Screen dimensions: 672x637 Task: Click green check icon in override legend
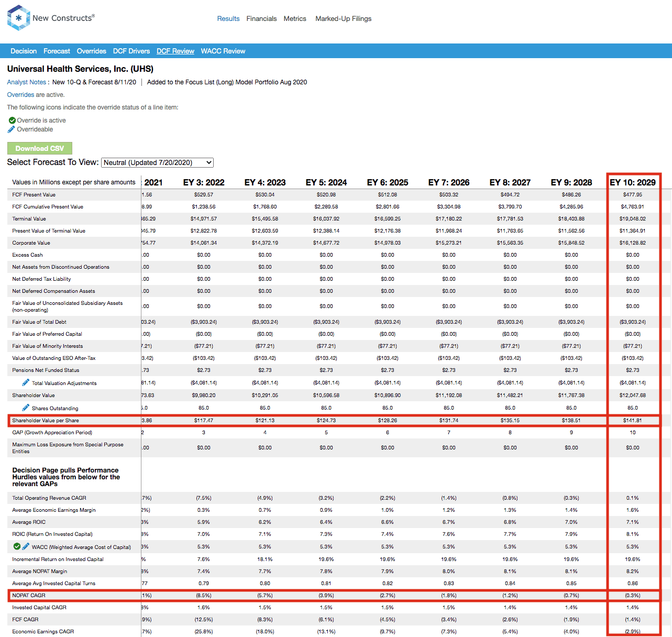click(12, 120)
